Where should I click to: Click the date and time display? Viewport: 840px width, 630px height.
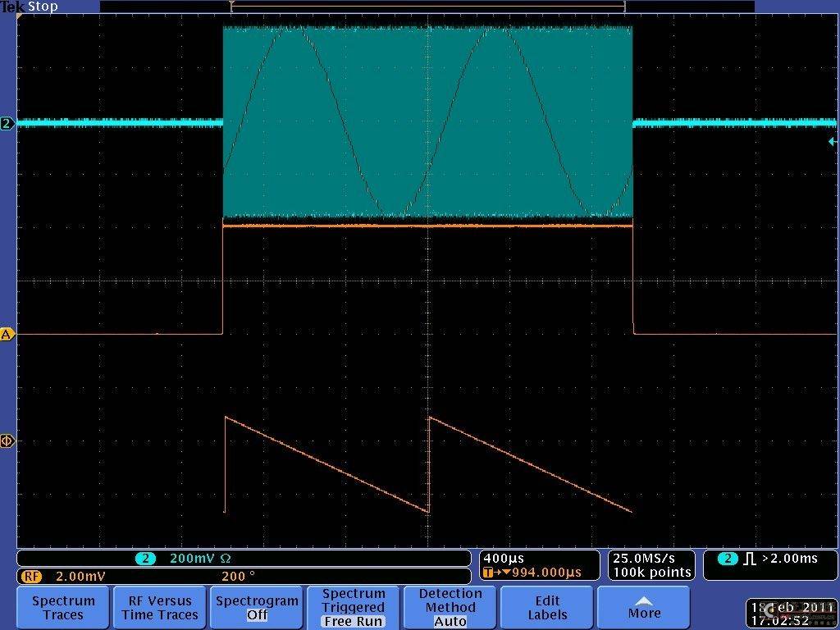coord(792,614)
